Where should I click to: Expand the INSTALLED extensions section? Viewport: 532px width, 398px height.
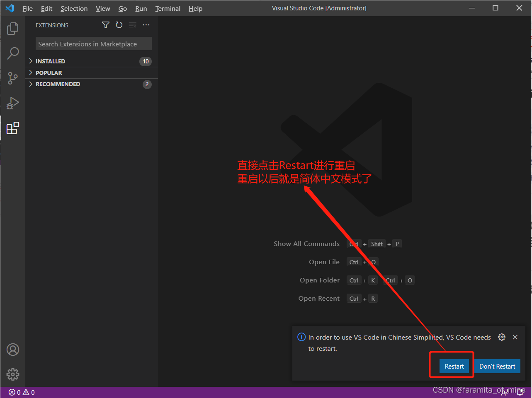(x=92, y=61)
